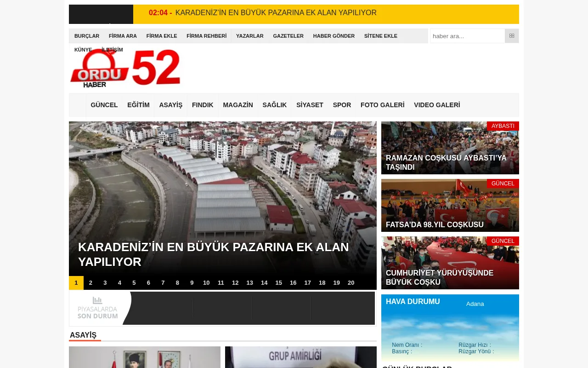Select FINDIK in the navigation bar
The image size is (588, 368).
pyautogui.click(x=202, y=105)
